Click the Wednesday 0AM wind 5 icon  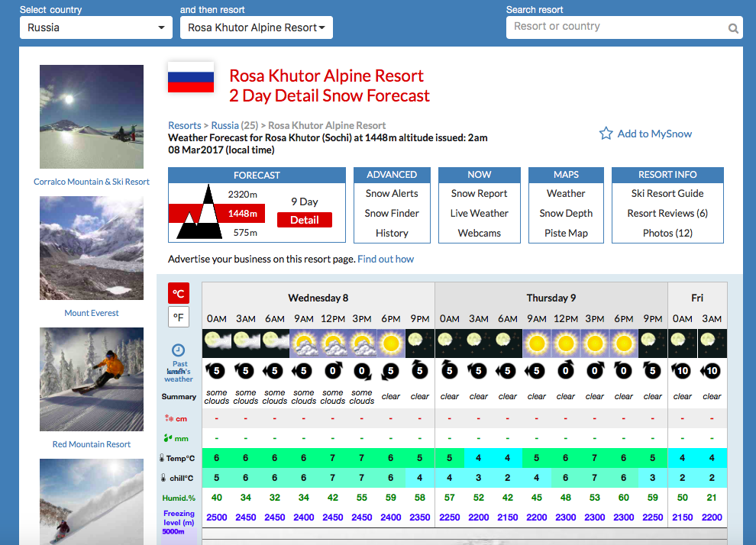pos(216,370)
